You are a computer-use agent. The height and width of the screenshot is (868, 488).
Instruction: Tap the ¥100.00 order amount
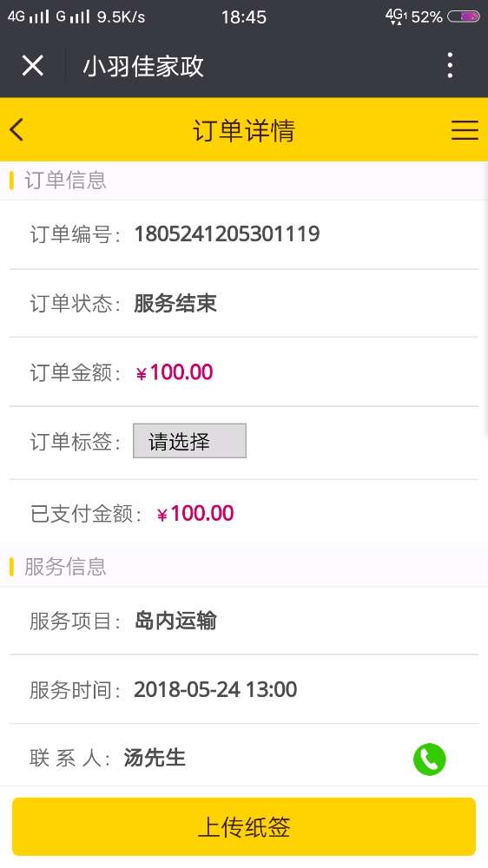[x=175, y=372]
